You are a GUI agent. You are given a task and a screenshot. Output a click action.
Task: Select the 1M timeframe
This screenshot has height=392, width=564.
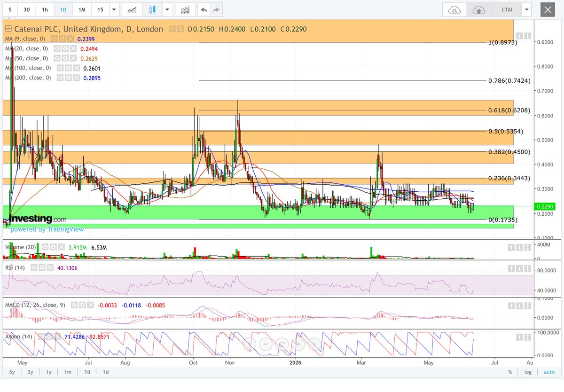82,9
